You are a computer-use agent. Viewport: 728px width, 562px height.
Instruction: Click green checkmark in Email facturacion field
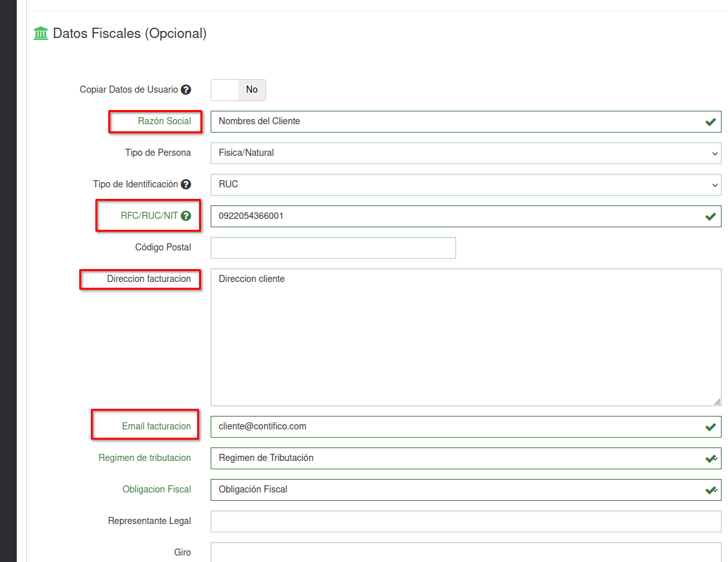click(710, 427)
